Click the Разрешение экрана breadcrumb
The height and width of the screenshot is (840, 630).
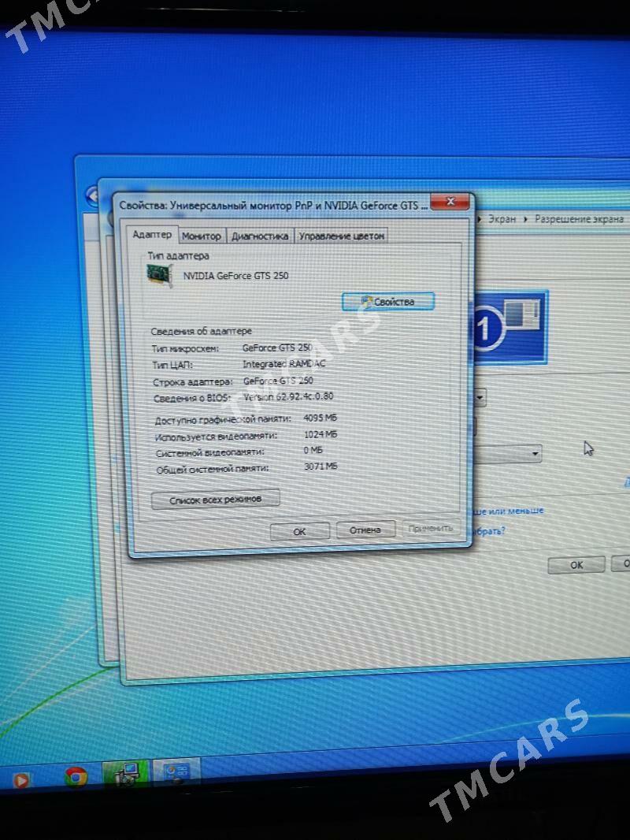coord(579,218)
